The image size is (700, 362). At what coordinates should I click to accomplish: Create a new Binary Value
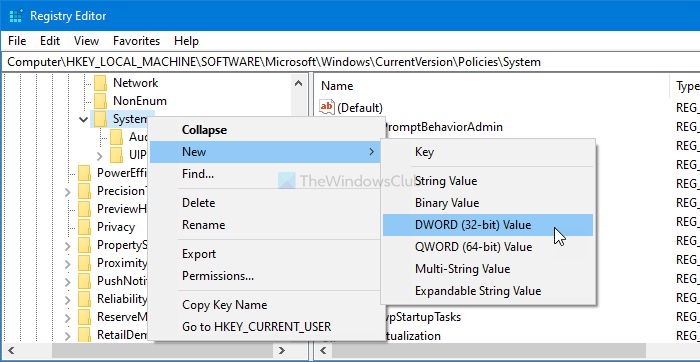point(488,203)
